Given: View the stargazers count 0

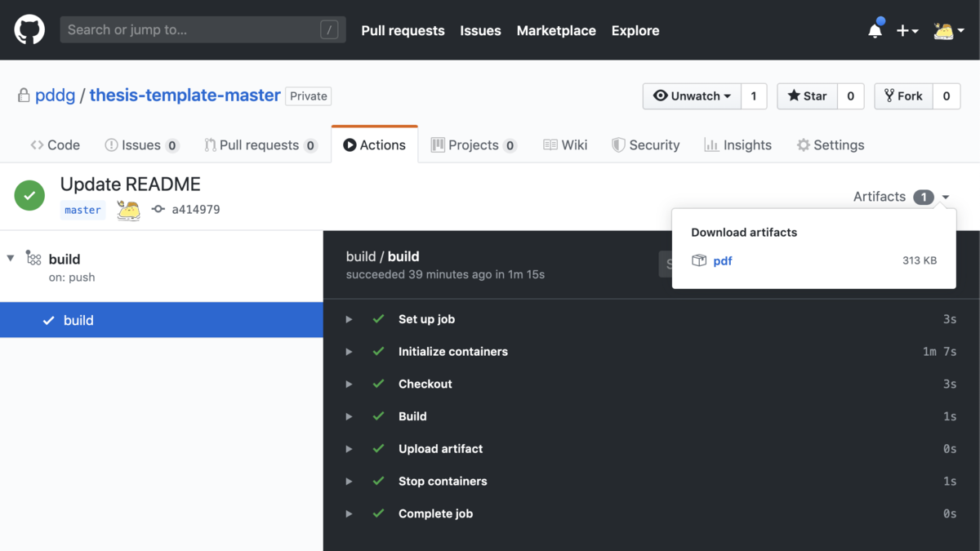Looking at the screenshot, I should [851, 96].
